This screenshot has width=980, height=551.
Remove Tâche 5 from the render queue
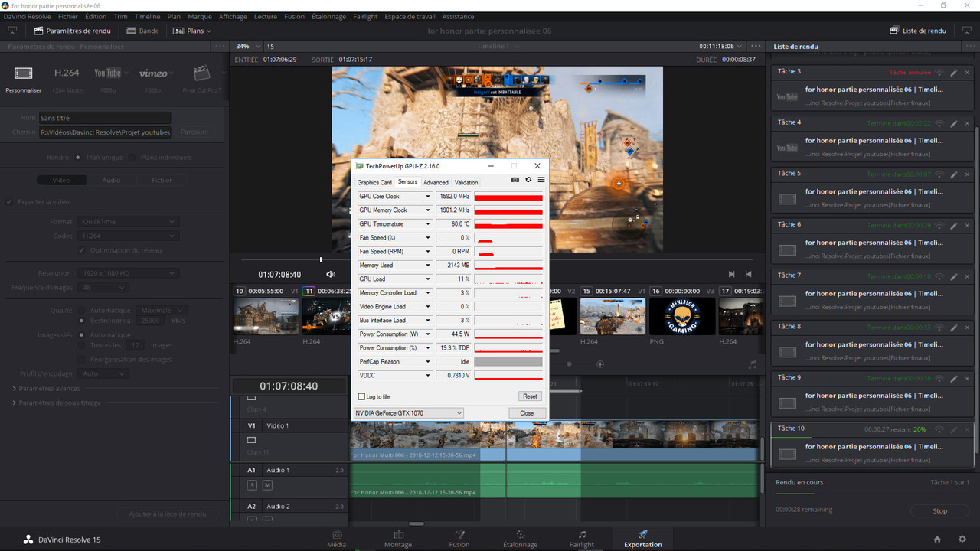tap(967, 174)
